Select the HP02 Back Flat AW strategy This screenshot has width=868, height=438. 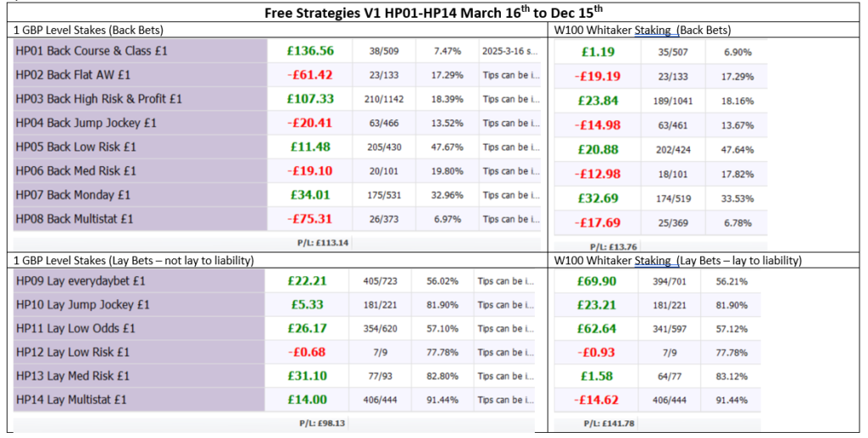(72, 75)
